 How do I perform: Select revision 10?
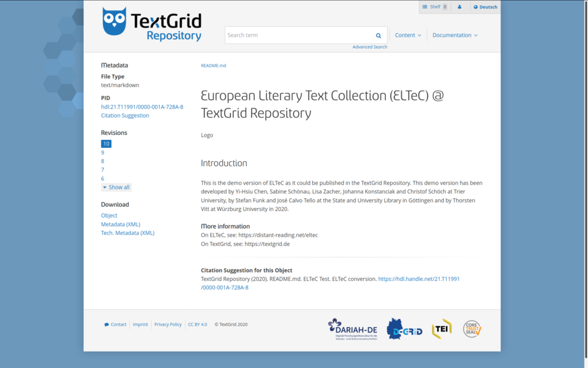point(106,144)
